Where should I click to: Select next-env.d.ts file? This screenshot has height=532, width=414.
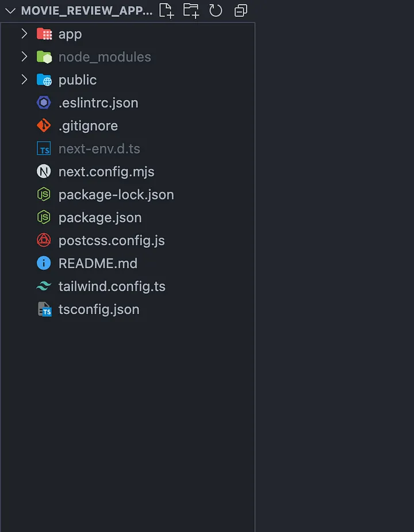(x=99, y=148)
